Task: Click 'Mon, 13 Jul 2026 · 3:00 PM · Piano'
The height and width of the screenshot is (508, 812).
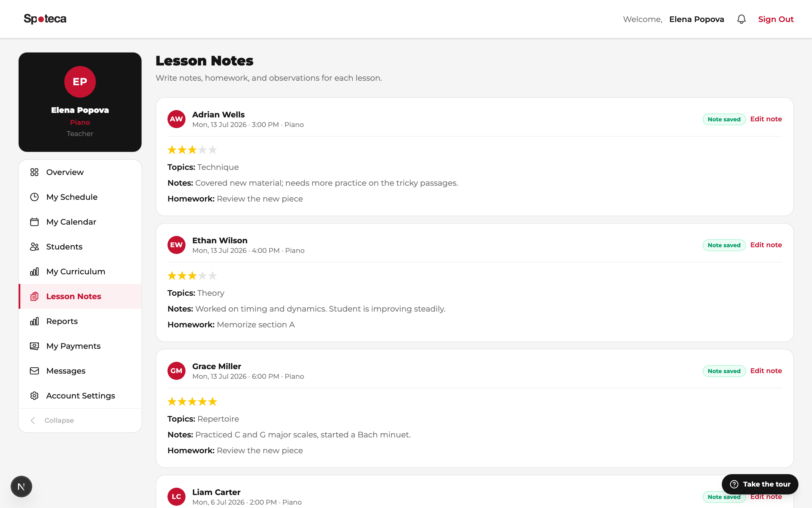Action: [248, 125]
